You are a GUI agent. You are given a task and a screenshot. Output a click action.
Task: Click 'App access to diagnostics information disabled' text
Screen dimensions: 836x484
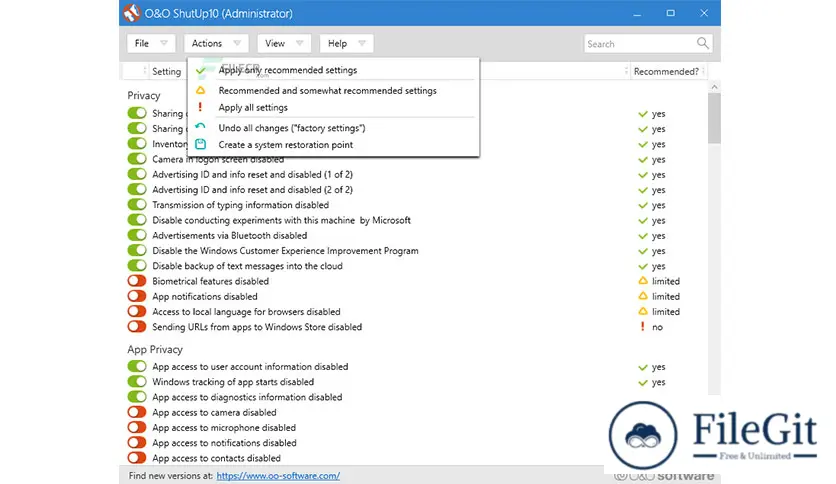coord(247,397)
